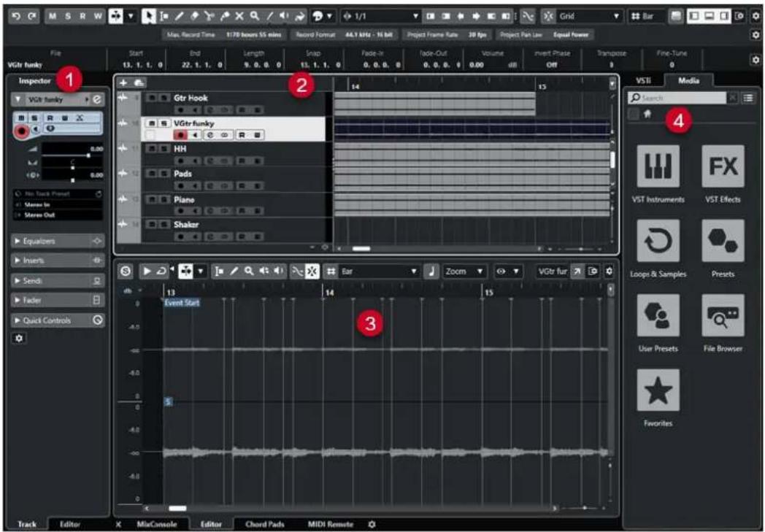The image size is (765, 532).
Task: Click editor Open in Separate Window icon
Action: click(x=577, y=271)
